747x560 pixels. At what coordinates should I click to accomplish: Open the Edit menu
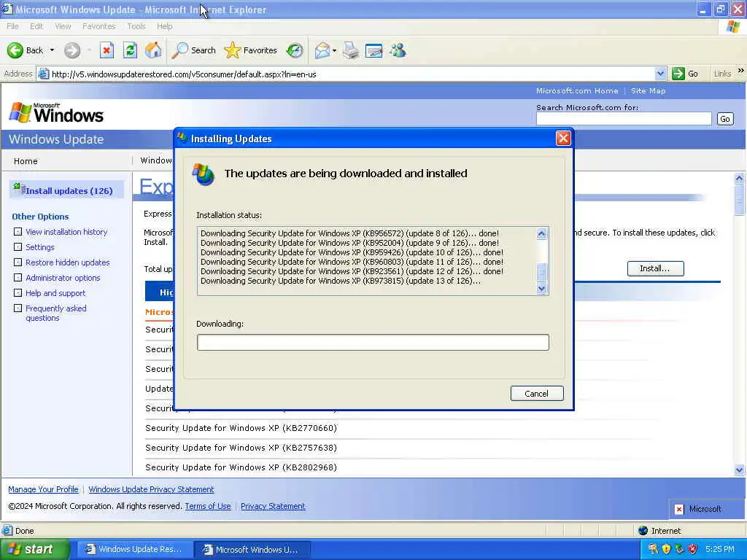pyautogui.click(x=36, y=26)
